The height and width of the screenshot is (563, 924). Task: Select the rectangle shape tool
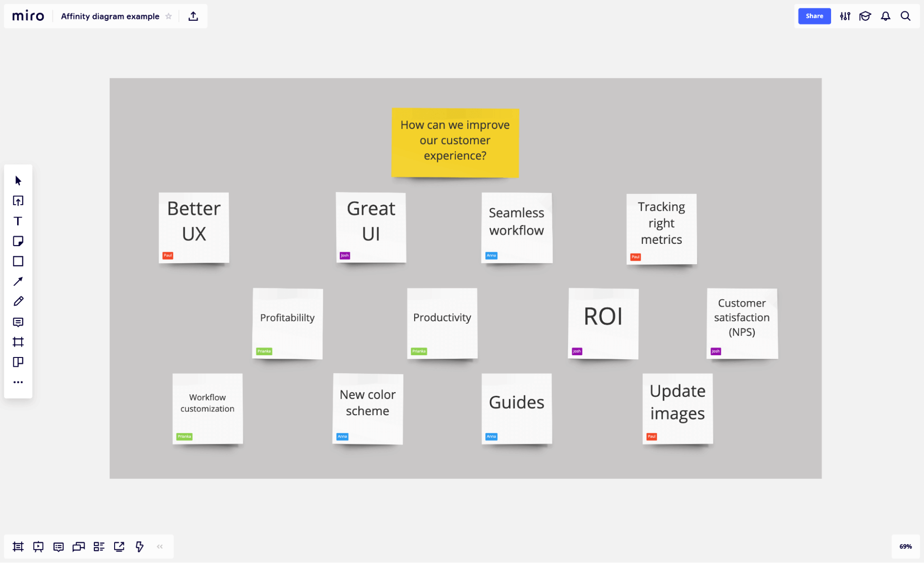(x=18, y=261)
